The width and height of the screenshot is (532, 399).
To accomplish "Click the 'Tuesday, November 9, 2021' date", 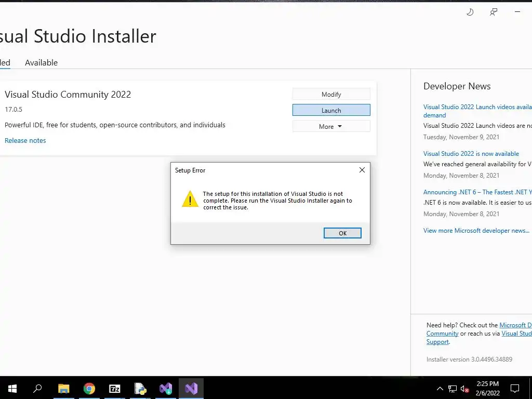I will point(461,137).
